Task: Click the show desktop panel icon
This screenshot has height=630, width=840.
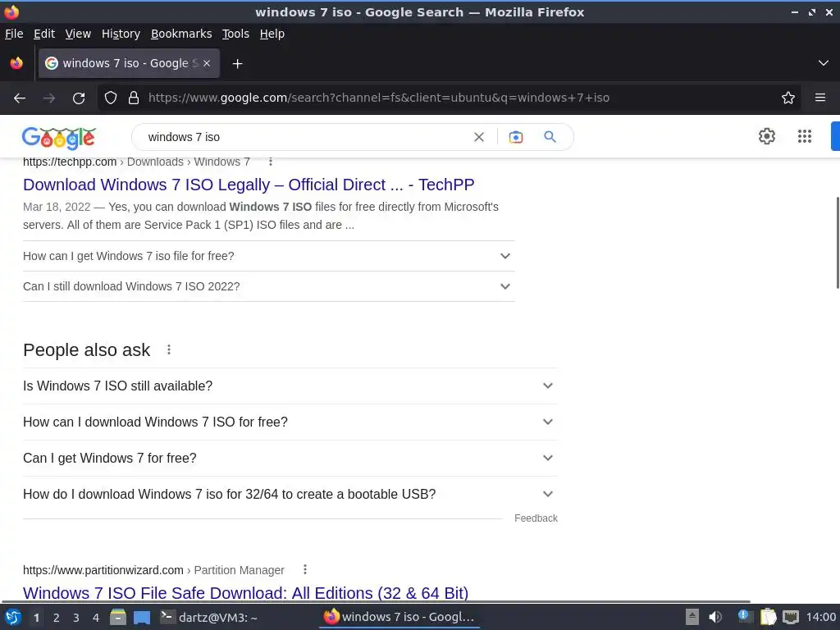Action: pos(141,617)
